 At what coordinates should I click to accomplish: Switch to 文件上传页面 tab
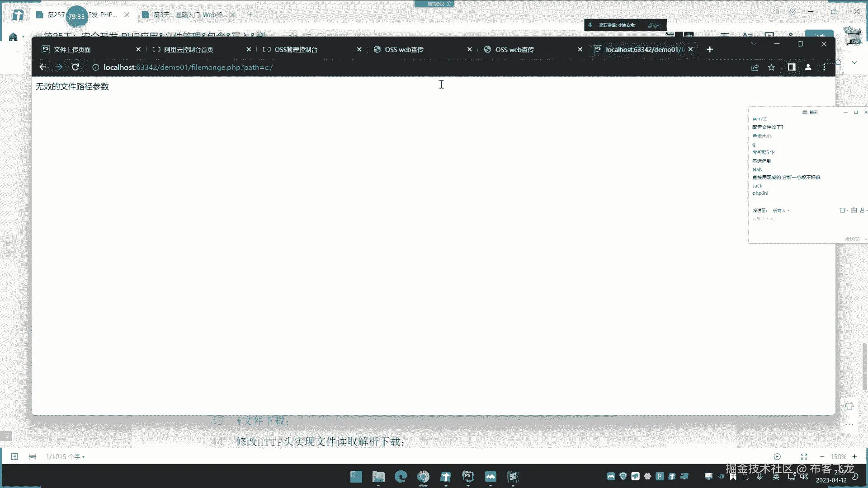(x=72, y=50)
